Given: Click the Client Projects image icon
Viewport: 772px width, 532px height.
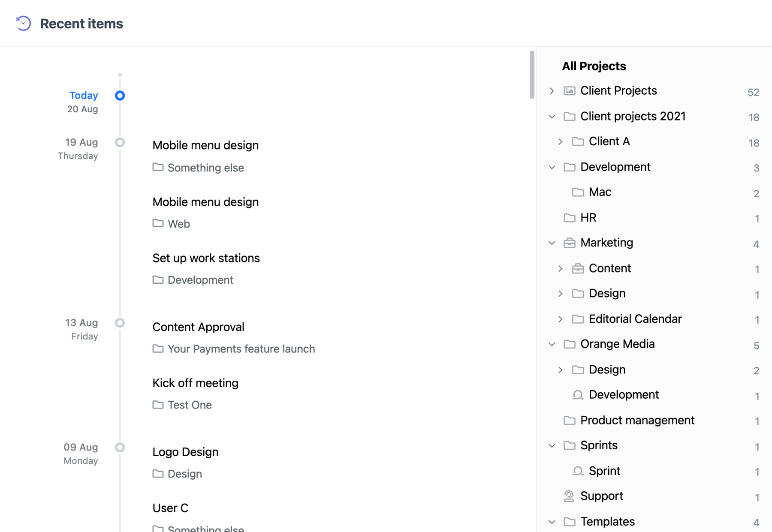Looking at the screenshot, I should (x=569, y=91).
